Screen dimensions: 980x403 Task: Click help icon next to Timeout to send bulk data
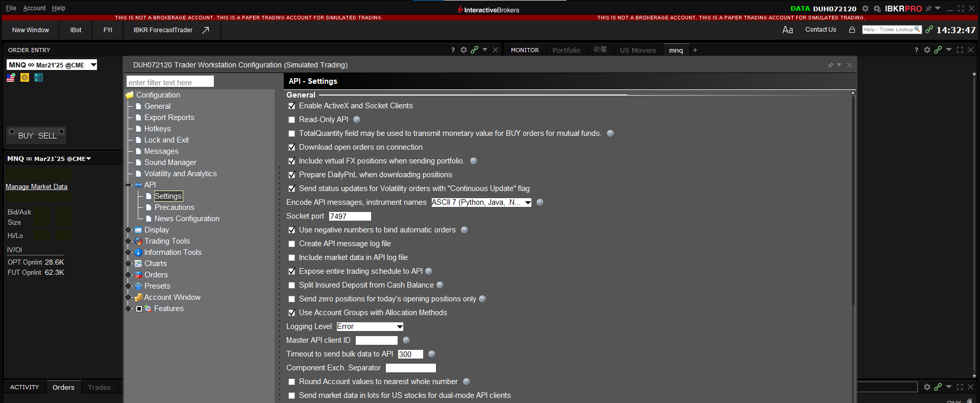[432, 354]
